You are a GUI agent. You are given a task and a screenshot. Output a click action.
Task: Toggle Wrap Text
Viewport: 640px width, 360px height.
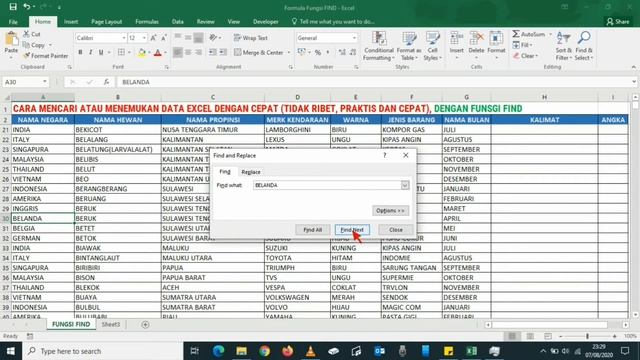[x=251, y=38]
